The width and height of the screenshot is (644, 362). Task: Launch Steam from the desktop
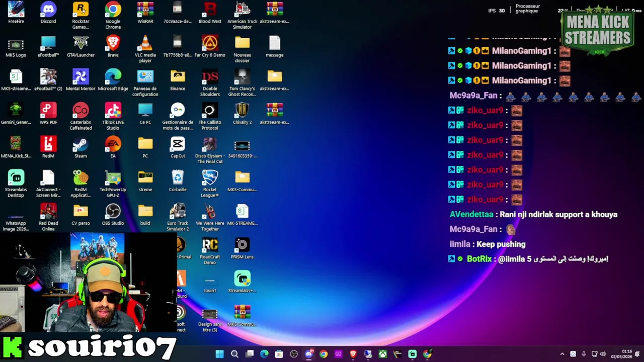click(80, 147)
